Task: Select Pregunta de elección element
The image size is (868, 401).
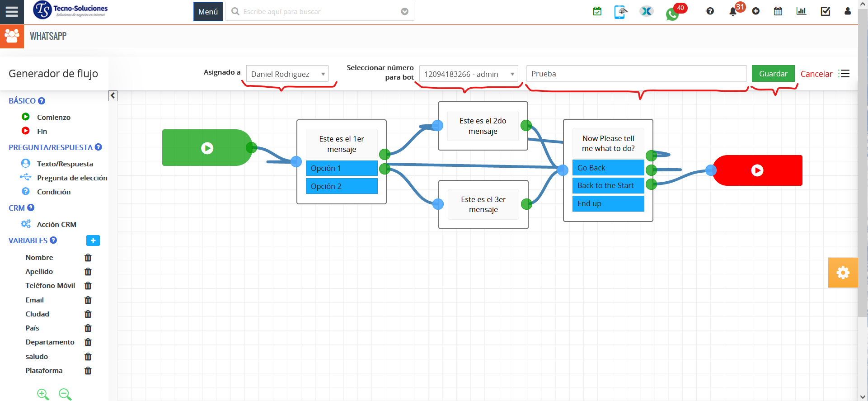Action: coord(72,178)
